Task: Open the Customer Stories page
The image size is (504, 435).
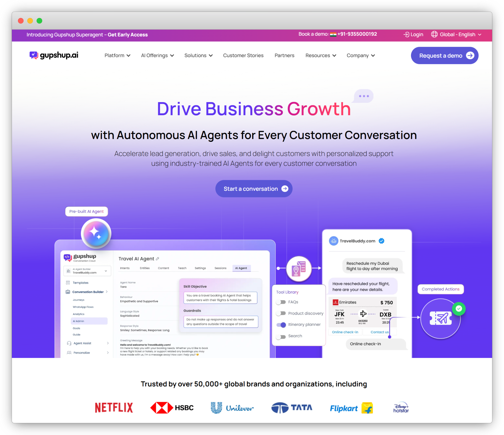Action: click(x=243, y=55)
